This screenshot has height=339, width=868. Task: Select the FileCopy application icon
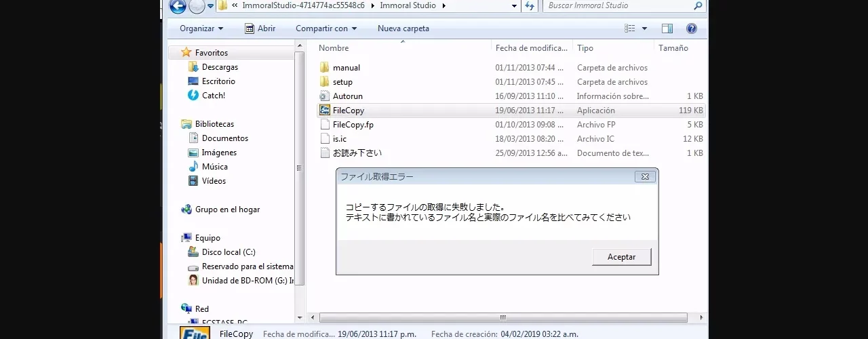click(325, 111)
